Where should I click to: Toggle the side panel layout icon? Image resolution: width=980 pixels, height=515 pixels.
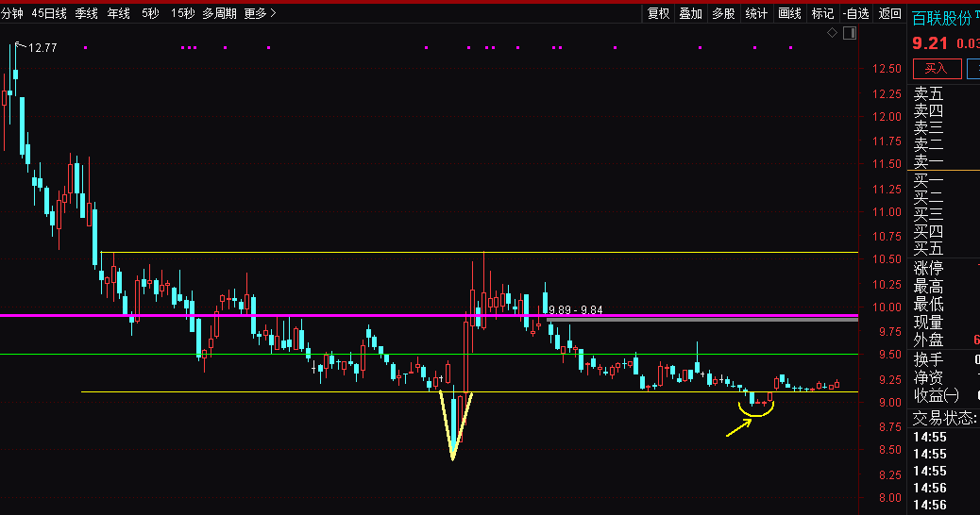coord(850,33)
